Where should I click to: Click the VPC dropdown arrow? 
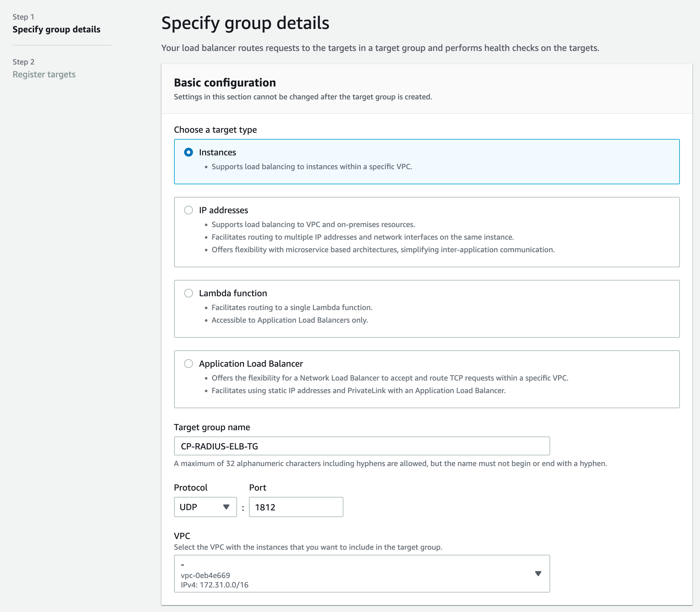point(538,573)
